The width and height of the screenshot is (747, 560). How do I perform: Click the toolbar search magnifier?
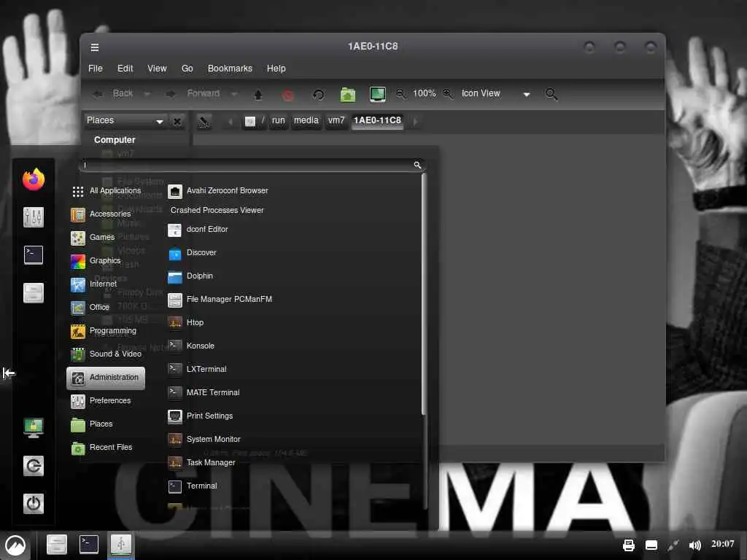[x=551, y=94]
